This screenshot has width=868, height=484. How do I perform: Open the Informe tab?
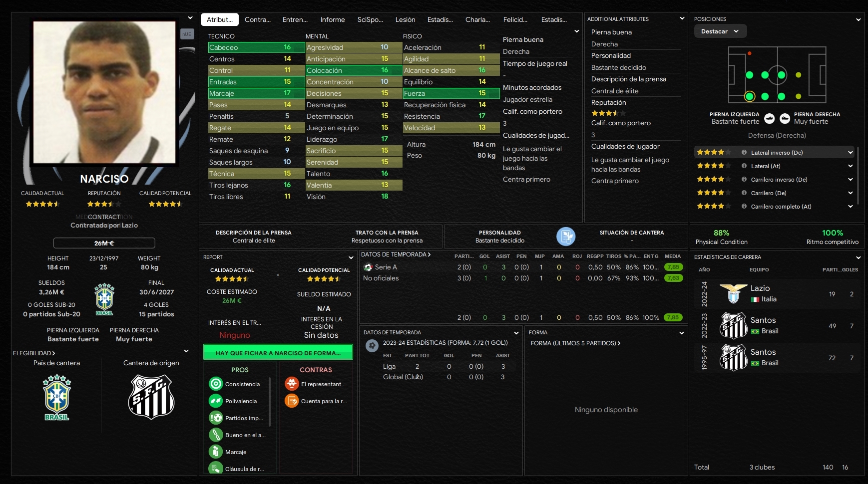point(333,19)
